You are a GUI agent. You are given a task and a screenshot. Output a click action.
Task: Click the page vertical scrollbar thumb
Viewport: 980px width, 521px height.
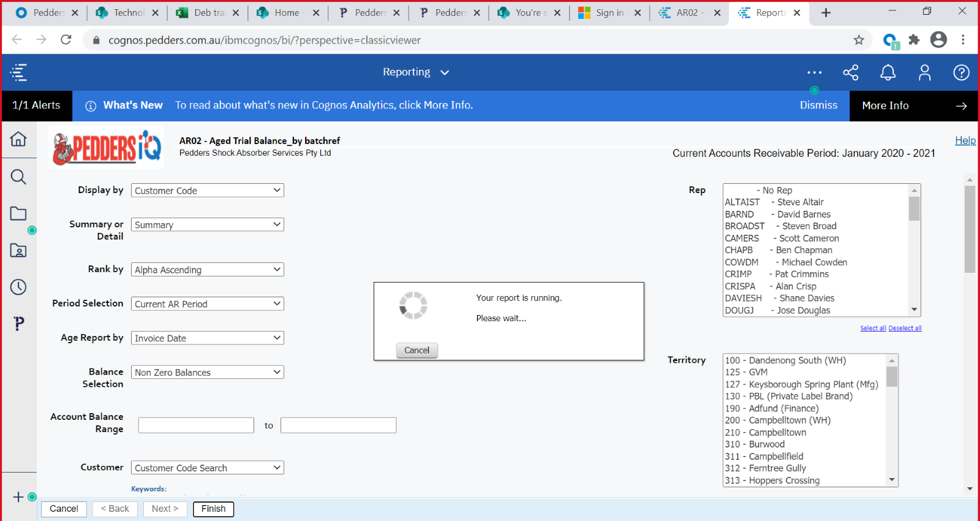(x=970, y=229)
